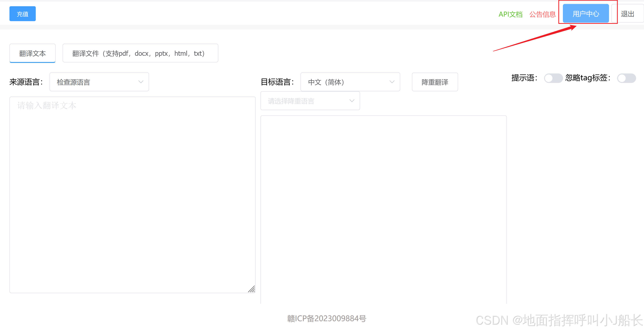Click chevron arrow of 检查源语言 dropdown
Viewport: 644px width, 331px height.
click(141, 82)
